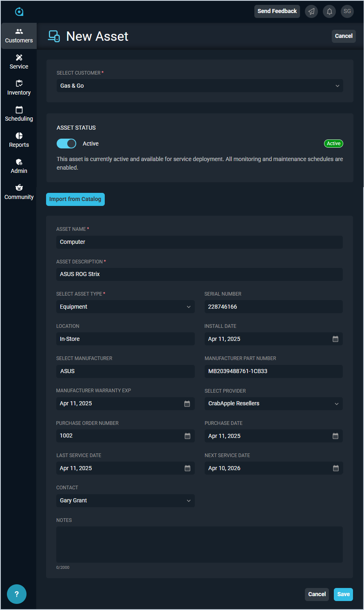The width and height of the screenshot is (364, 610).
Task: Open the Select Asset Type dropdown
Action: [125, 307]
